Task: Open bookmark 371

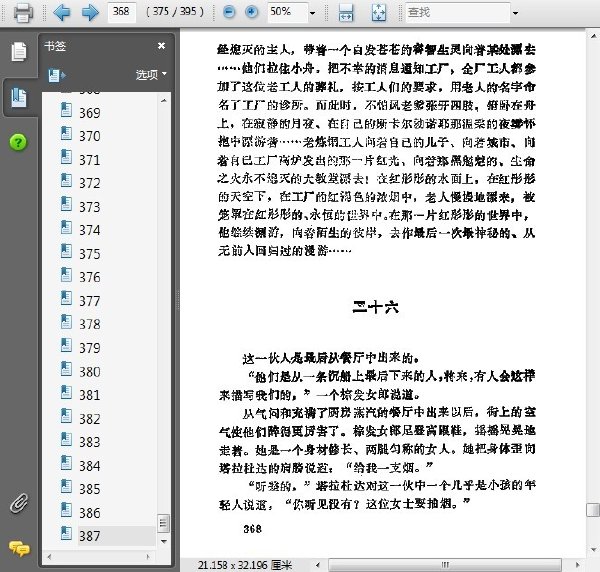Action: coord(90,160)
